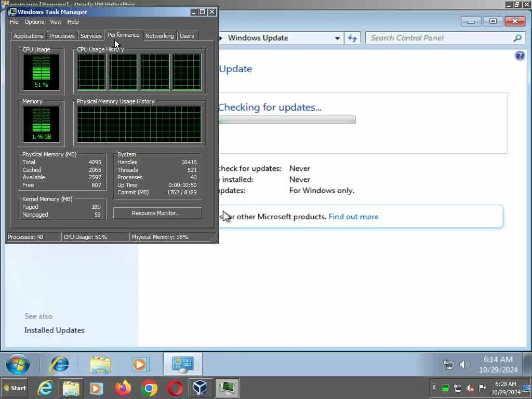This screenshot has height=399, width=532.
Task: Launch Opera from host taskbar
Action: pyautogui.click(x=175, y=388)
